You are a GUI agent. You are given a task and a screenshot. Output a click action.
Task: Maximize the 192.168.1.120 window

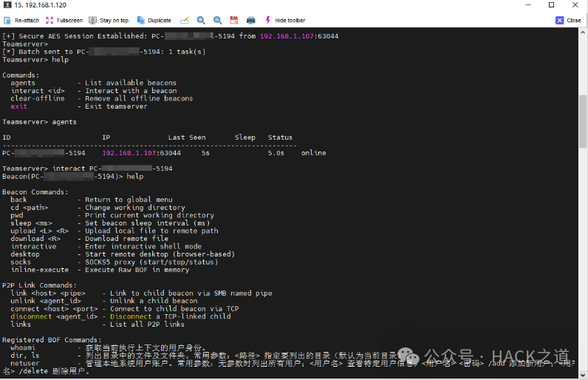coord(551,5)
